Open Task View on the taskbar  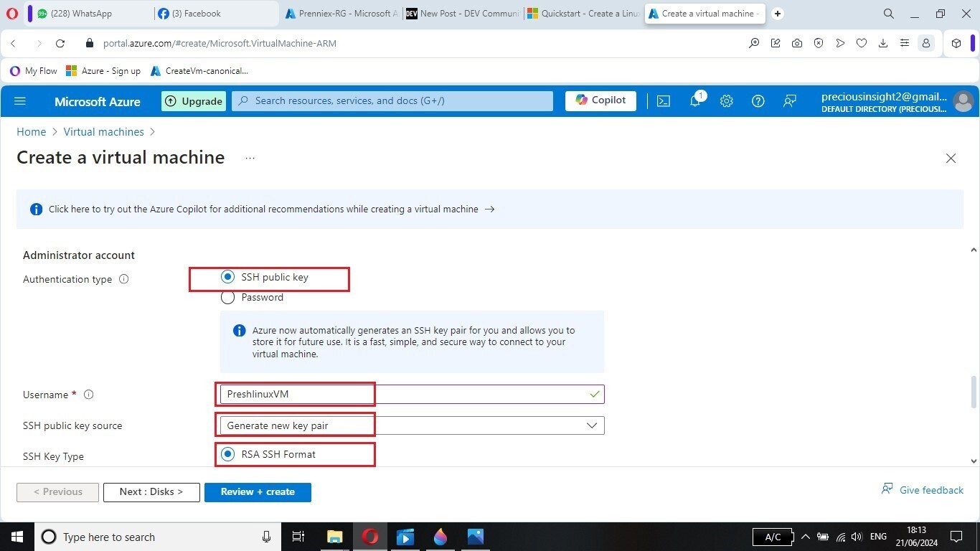(x=298, y=537)
